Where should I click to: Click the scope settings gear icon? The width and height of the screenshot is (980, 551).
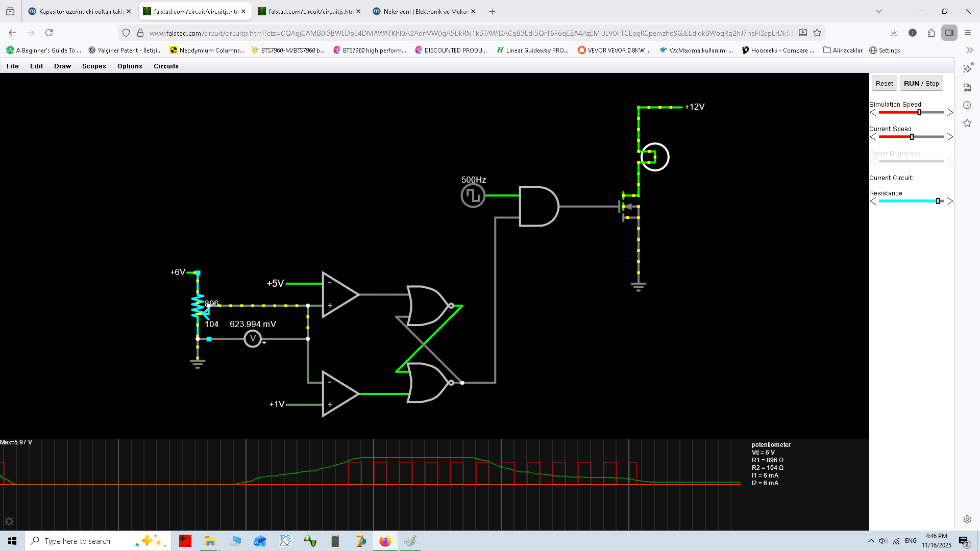tap(9, 521)
